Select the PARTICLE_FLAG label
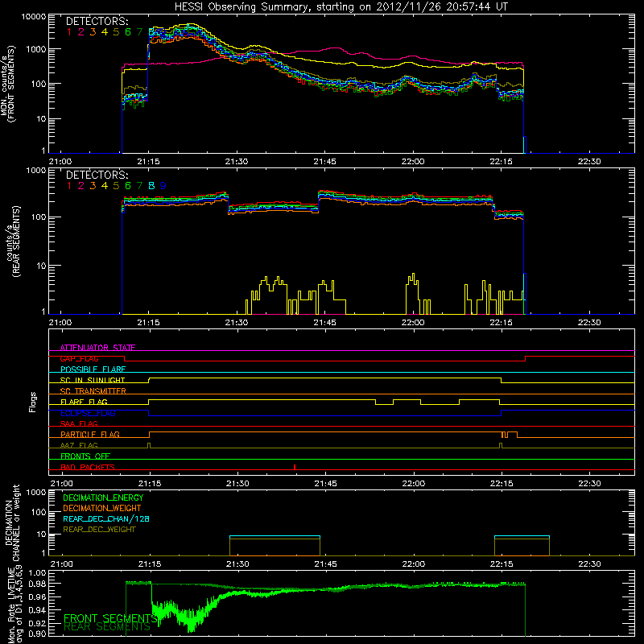This screenshot has height=644, width=644. click(90, 434)
